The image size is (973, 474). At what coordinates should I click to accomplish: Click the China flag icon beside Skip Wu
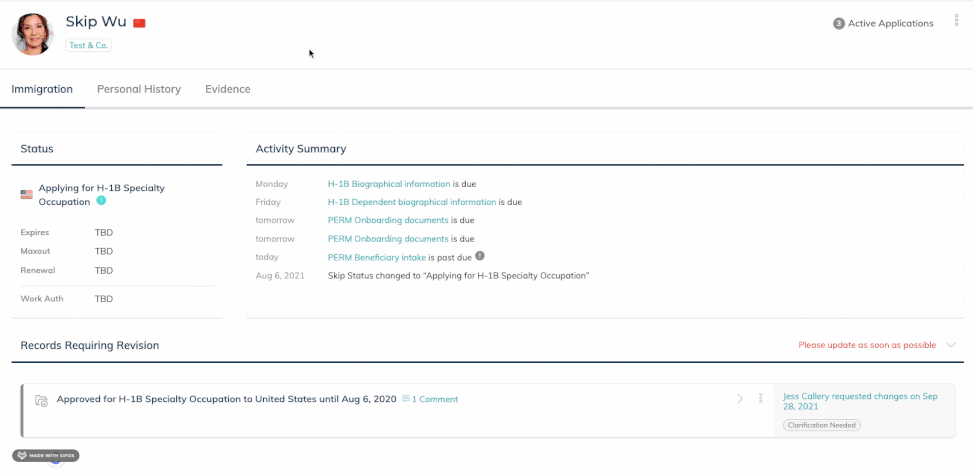click(x=139, y=23)
